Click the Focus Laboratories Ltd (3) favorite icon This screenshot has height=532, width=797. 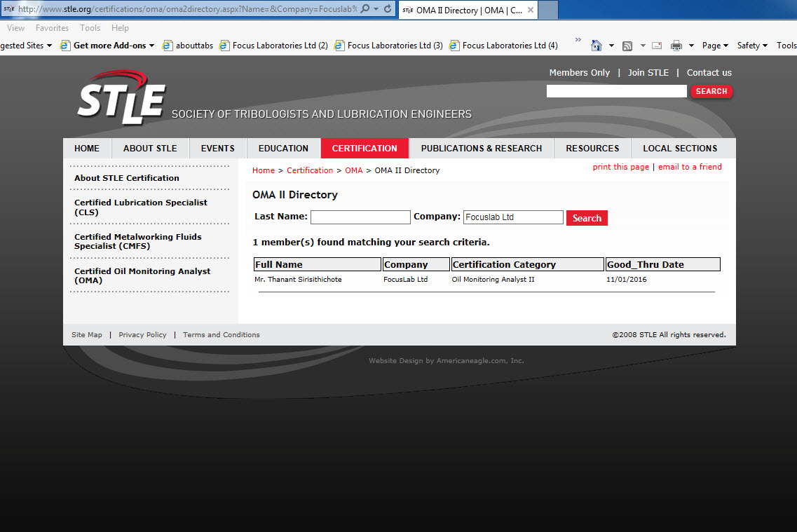click(x=339, y=46)
